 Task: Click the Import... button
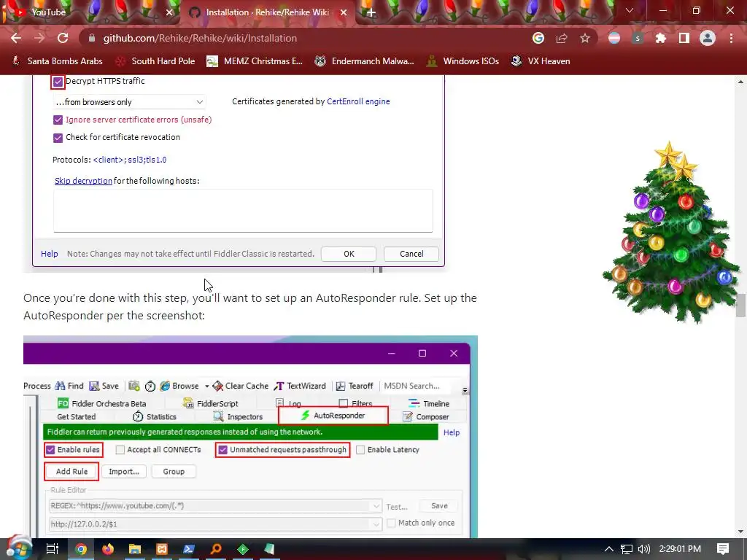coord(124,472)
